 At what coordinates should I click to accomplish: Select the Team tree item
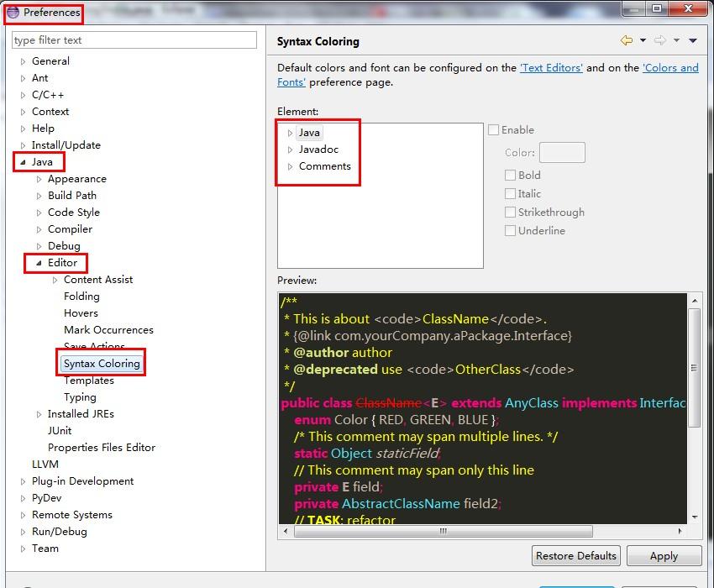[x=45, y=549]
